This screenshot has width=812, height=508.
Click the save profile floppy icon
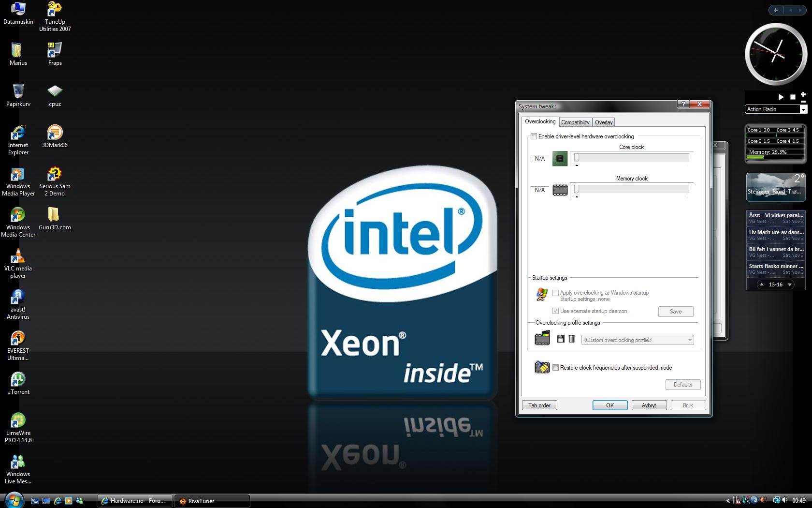[x=561, y=339]
